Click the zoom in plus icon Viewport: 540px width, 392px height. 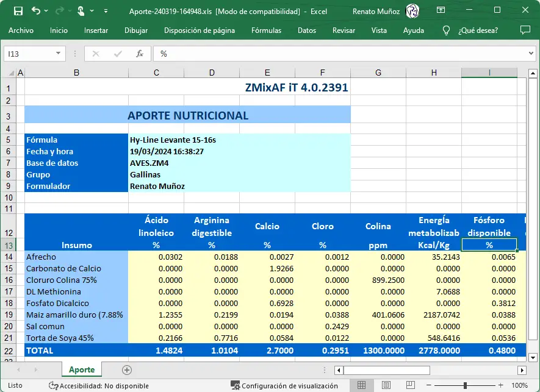[501, 385]
